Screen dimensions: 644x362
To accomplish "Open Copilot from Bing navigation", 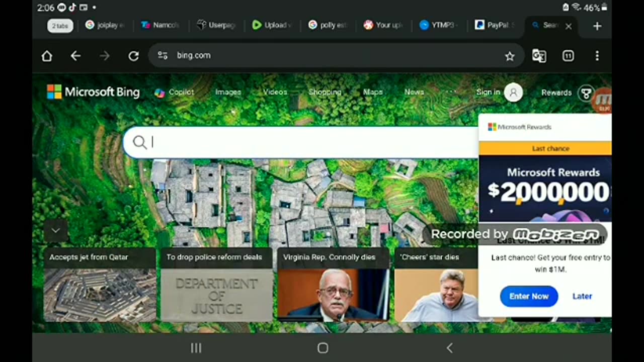I will pos(174,92).
